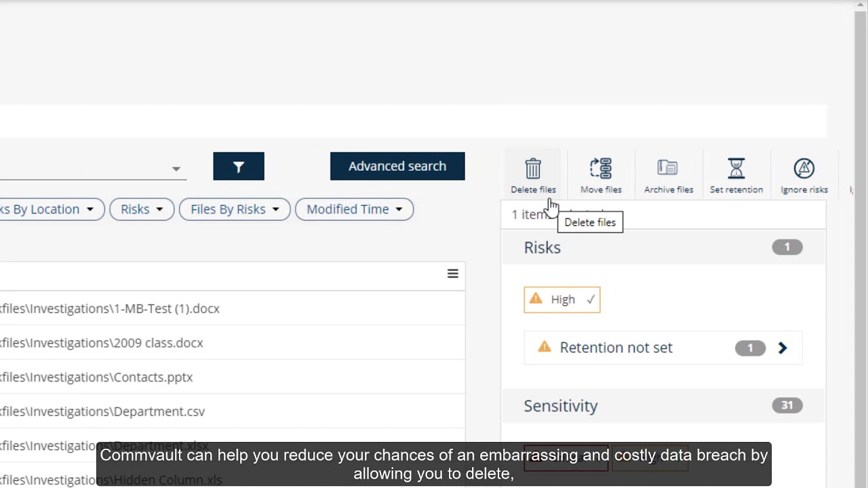Click warning icon beside Retention not set
Image resolution: width=868 pixels, height=488 pixels.
[545, 347]
